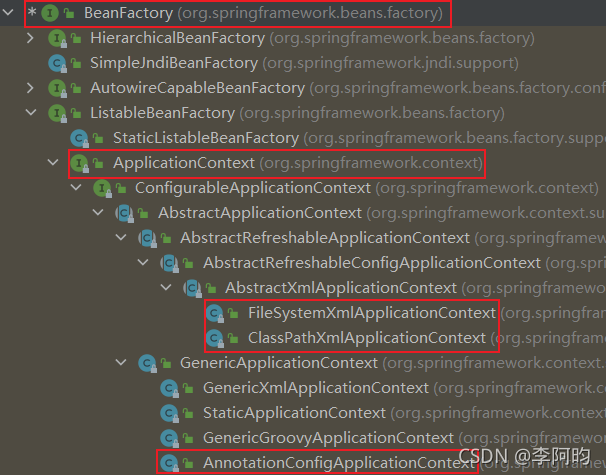This screenshot has height=475, width=606.
Task: Click the ConfigurableApplicationContext interface icon
Action: click(102, 188)
